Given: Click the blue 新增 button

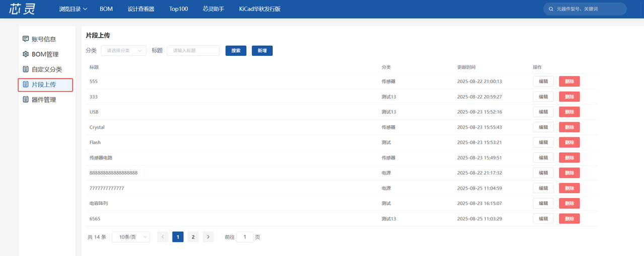Looking at the screenshot, I should [x=262, y=50].
